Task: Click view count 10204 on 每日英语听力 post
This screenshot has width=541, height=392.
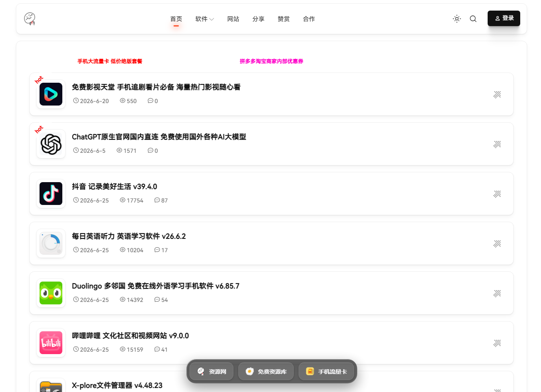Action: coord(132,250)
